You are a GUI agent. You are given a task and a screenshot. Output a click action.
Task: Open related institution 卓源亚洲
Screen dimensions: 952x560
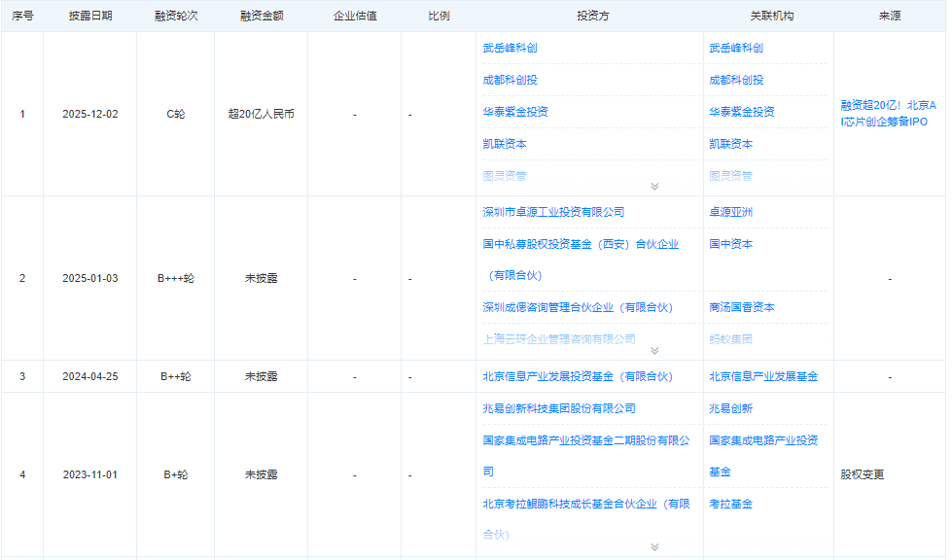point(730,212)
